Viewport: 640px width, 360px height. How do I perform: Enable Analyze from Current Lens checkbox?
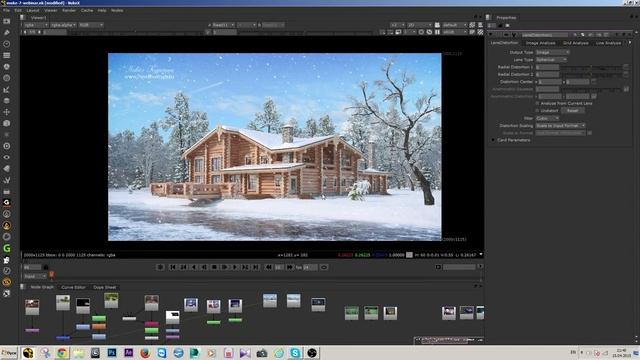538,104
